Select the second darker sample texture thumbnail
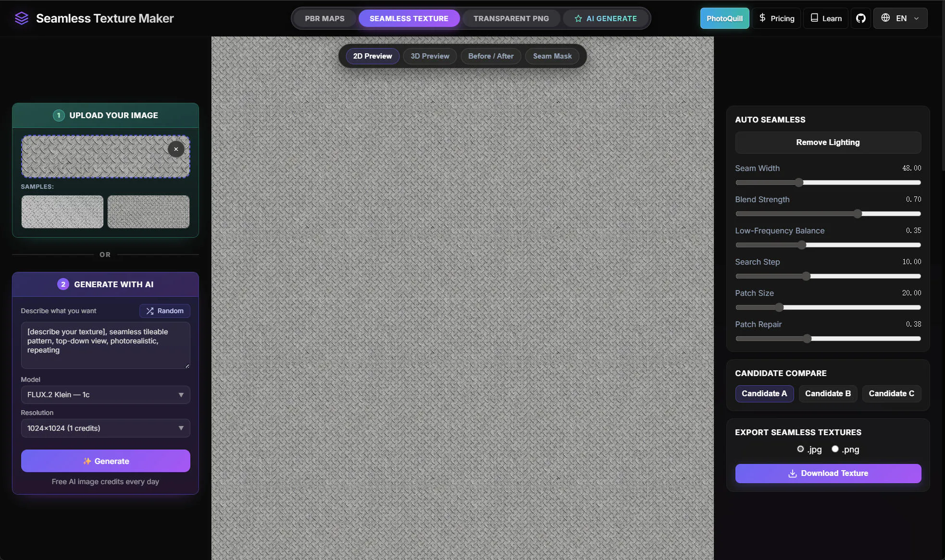The image size is (945, 560). click(x=149, y=211)
